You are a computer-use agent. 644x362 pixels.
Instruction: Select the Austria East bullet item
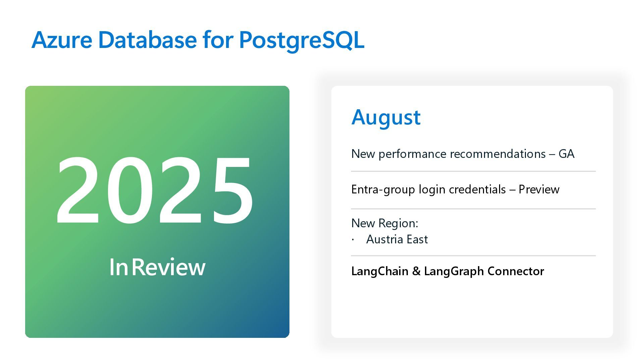click(x=397, y=239)
